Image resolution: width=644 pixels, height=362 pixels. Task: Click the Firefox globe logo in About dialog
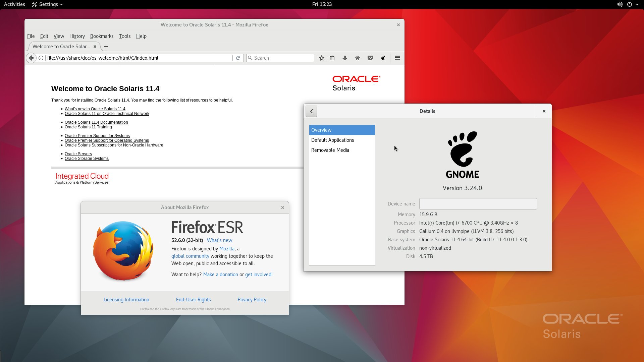123,251
